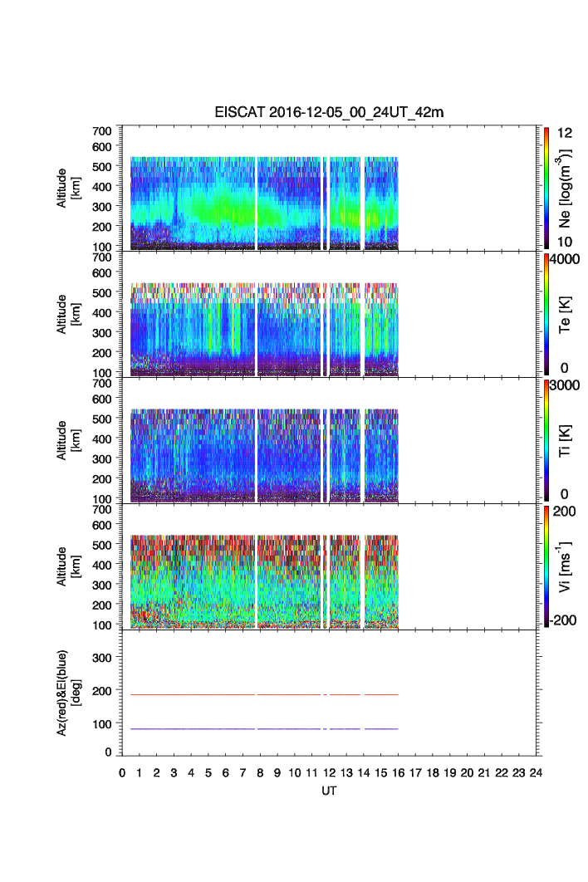Click the Az(red)&El(blue) [deg] axis label

(x=69, y=693)
